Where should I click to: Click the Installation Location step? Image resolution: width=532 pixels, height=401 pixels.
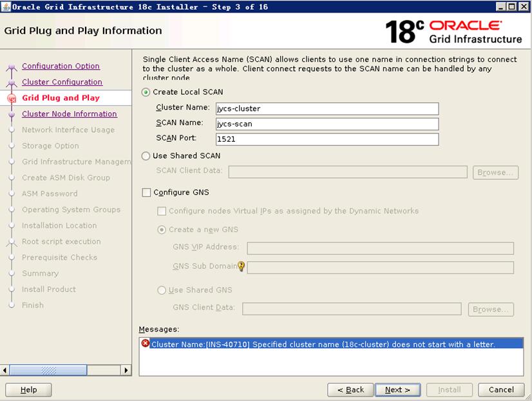(x=59, y=226)
